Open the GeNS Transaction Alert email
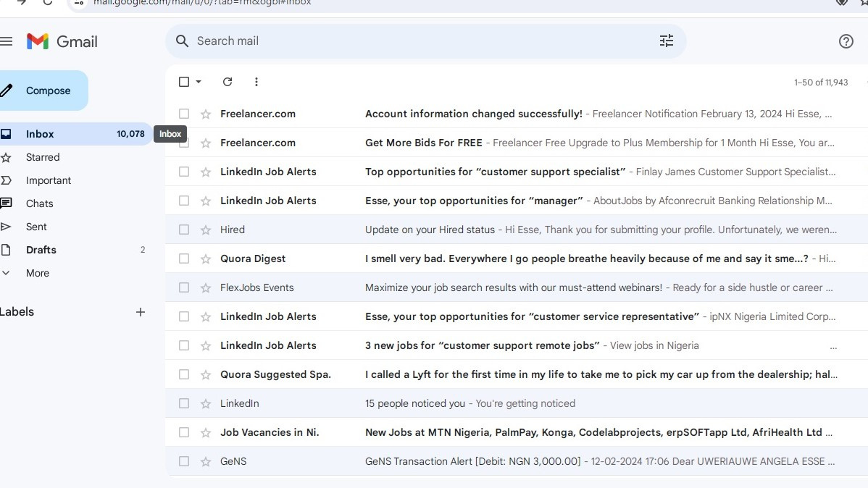Viewport: 868px width, 488px height. pos(517,461)
